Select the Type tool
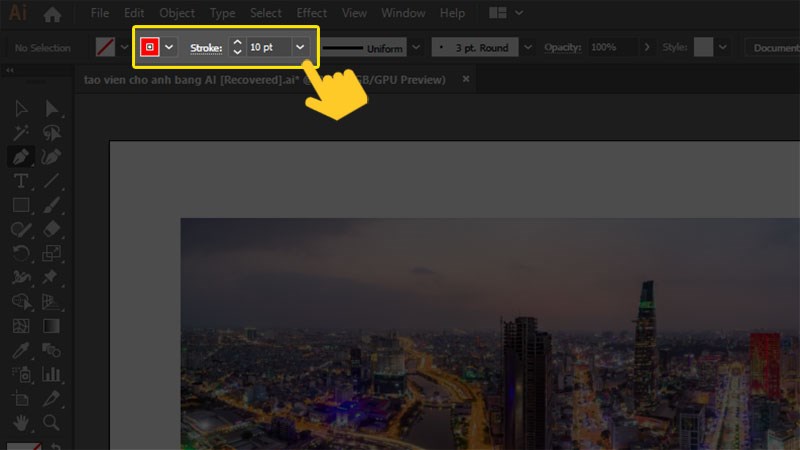This screenshot has height=450, width=800. pyautogui.click(x=21, y=181)
